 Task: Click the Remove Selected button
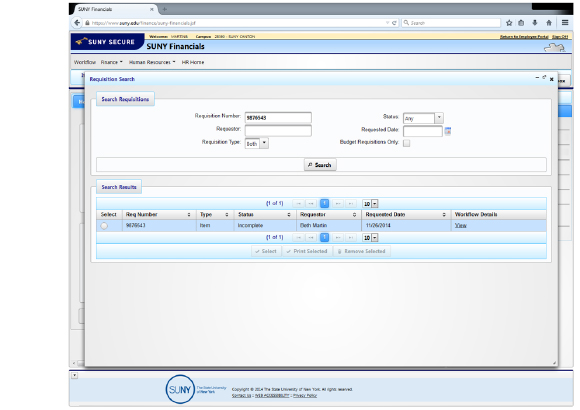click(362, 251)
